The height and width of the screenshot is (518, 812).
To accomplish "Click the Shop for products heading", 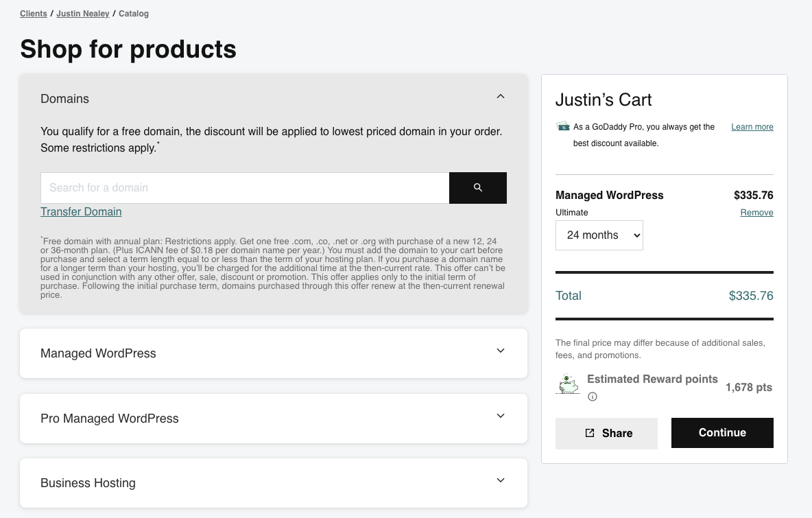I will tap(128, 49).
